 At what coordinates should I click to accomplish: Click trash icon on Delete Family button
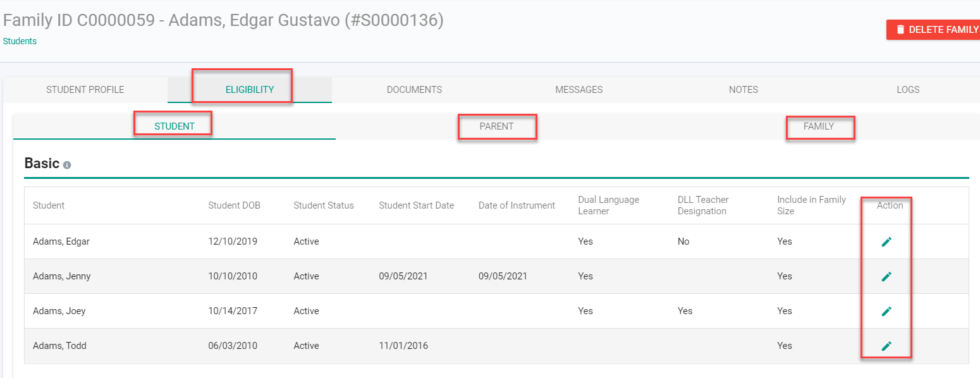pos(900,30)
